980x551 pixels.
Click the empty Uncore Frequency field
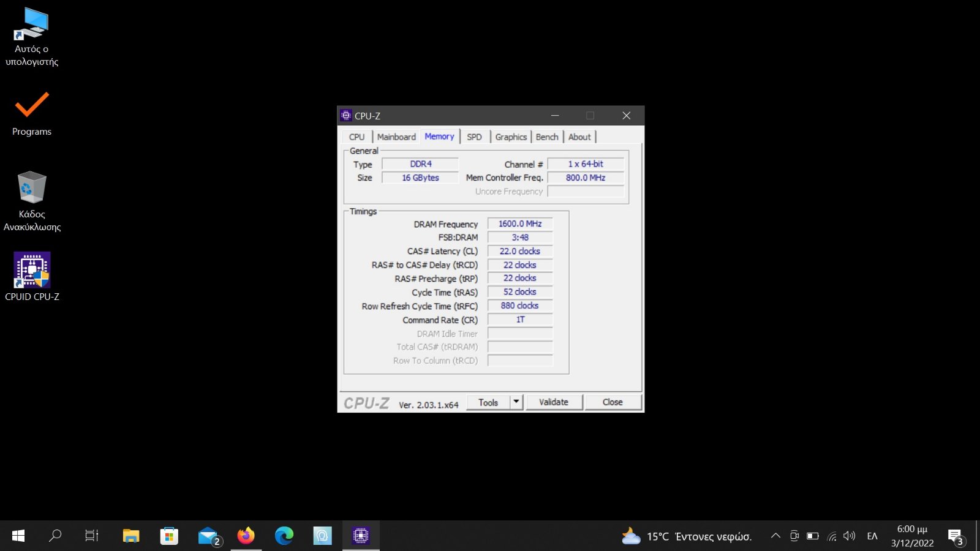click(586, 192)
